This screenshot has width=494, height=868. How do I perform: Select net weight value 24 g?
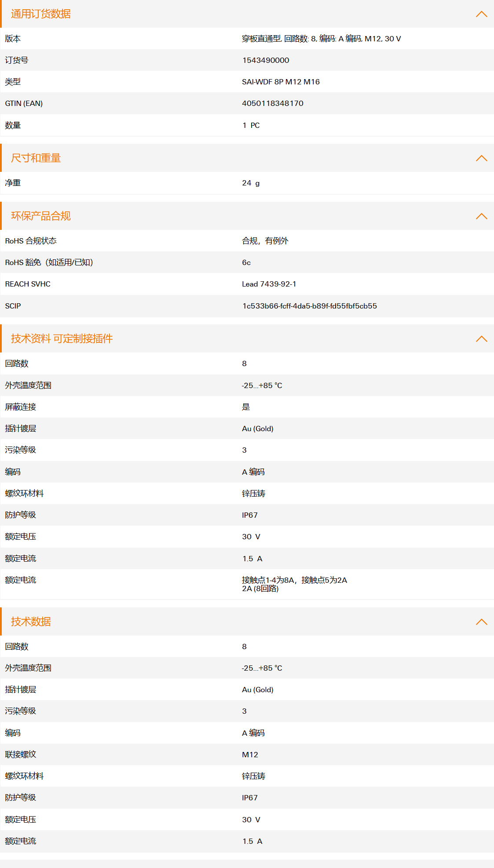coord(251,183)
